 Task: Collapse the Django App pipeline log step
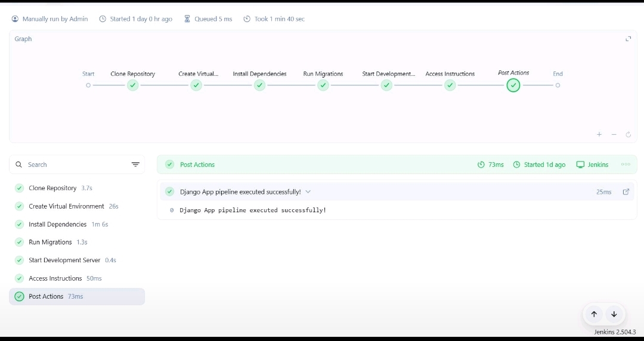click(308, 192)
